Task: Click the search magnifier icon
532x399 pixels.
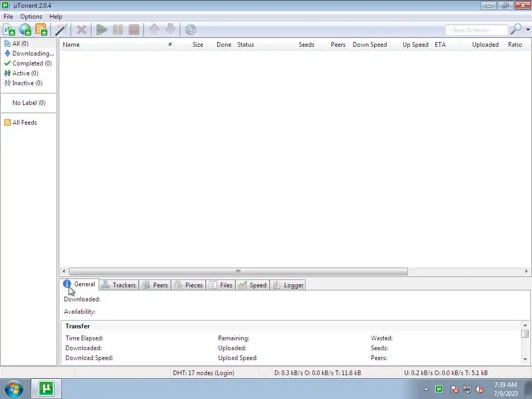Action: click(516, 30)
